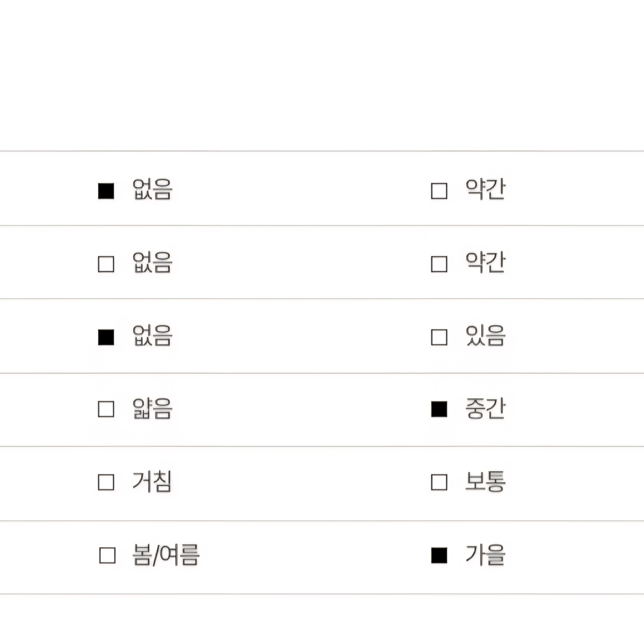644x644 pixels.
Task: Check the 얇음 checkbox
Action: tap(106, 409)
